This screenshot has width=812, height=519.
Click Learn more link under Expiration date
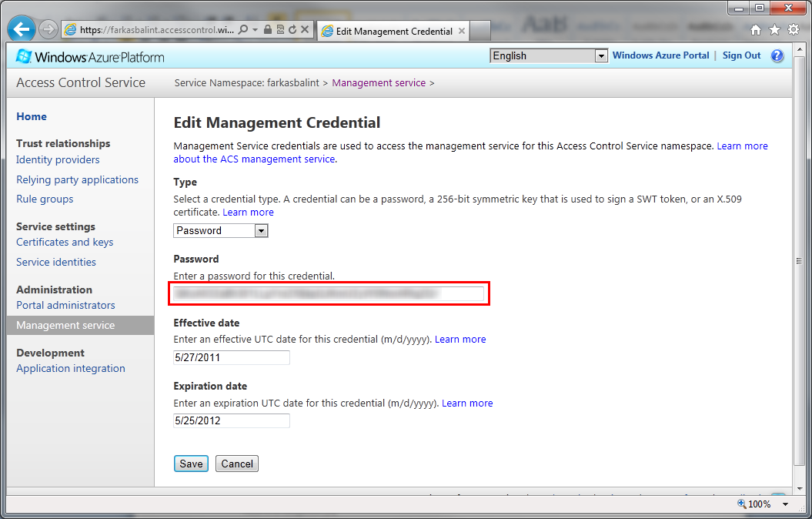pos(467,403)
